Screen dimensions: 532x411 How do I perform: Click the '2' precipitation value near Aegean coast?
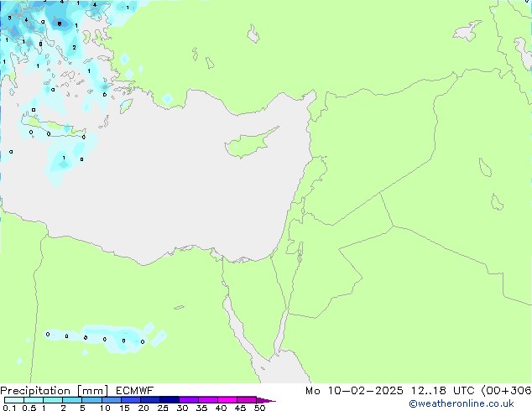click(75, 48)
